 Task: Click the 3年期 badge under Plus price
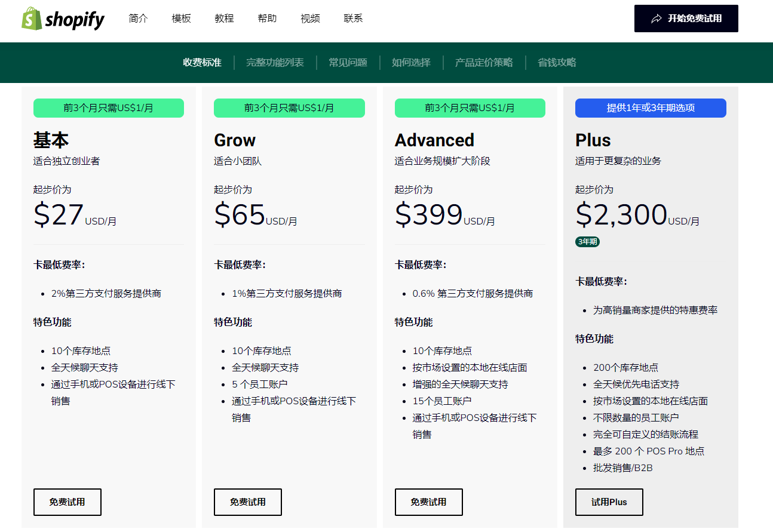click(587, 242)
